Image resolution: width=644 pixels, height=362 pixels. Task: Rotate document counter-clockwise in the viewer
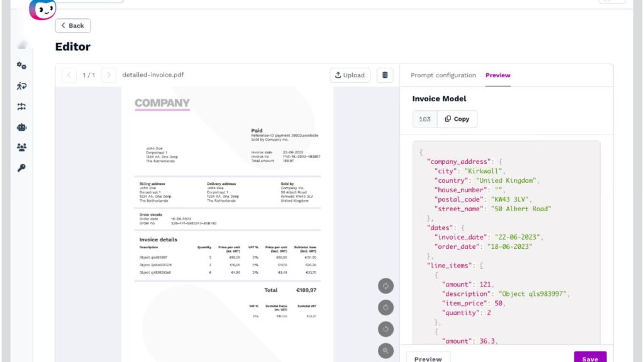[x=386, y=329]
